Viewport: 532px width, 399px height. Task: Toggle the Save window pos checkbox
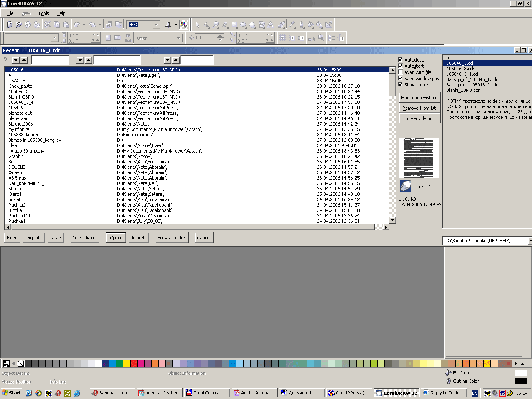click(x=401, y=79)
